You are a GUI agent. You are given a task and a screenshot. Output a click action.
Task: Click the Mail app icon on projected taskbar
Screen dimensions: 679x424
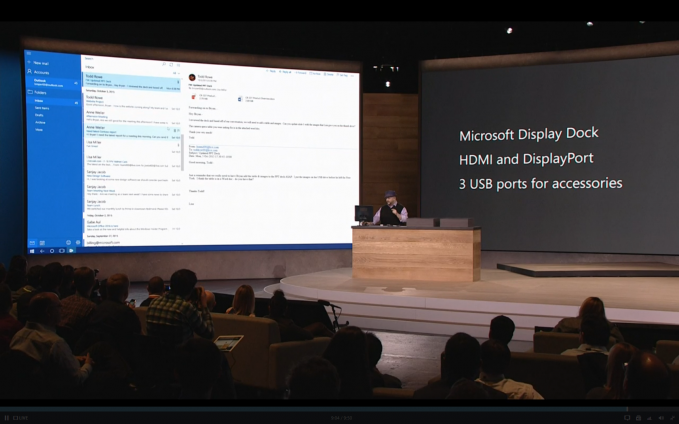(71, 251)
